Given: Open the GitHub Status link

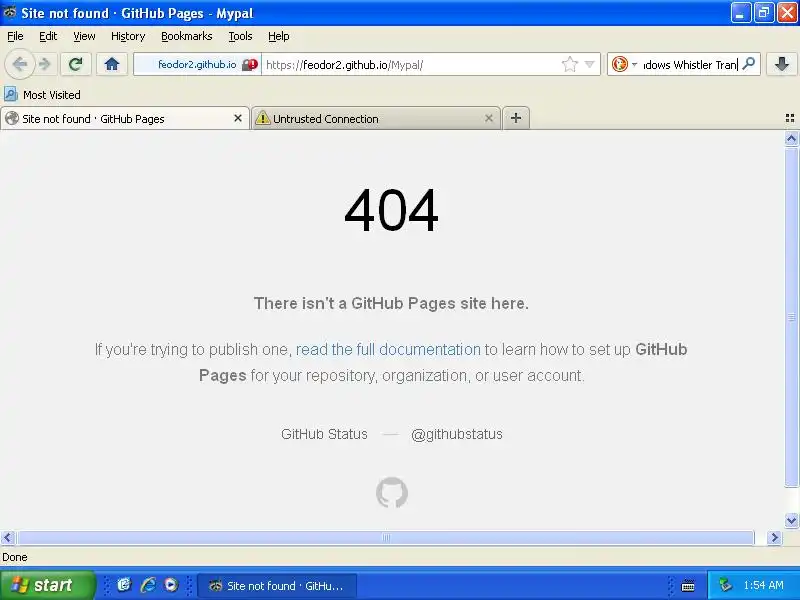Looking at the screenshot, I should coord(324,434).
